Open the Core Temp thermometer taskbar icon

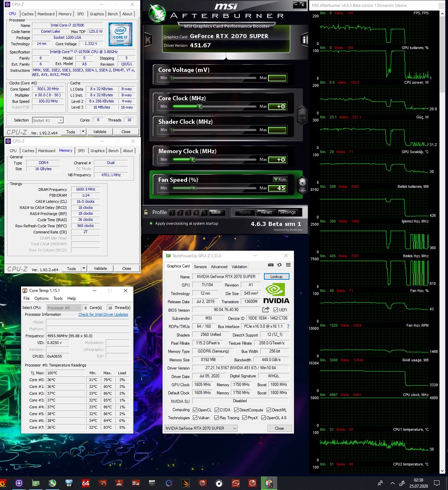(269, 483)
